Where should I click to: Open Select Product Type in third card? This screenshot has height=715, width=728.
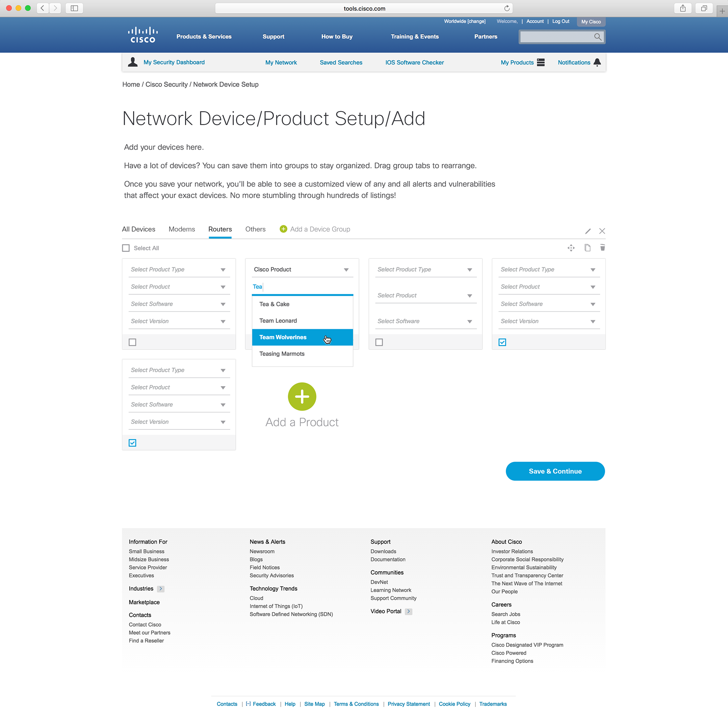[426, 269]
